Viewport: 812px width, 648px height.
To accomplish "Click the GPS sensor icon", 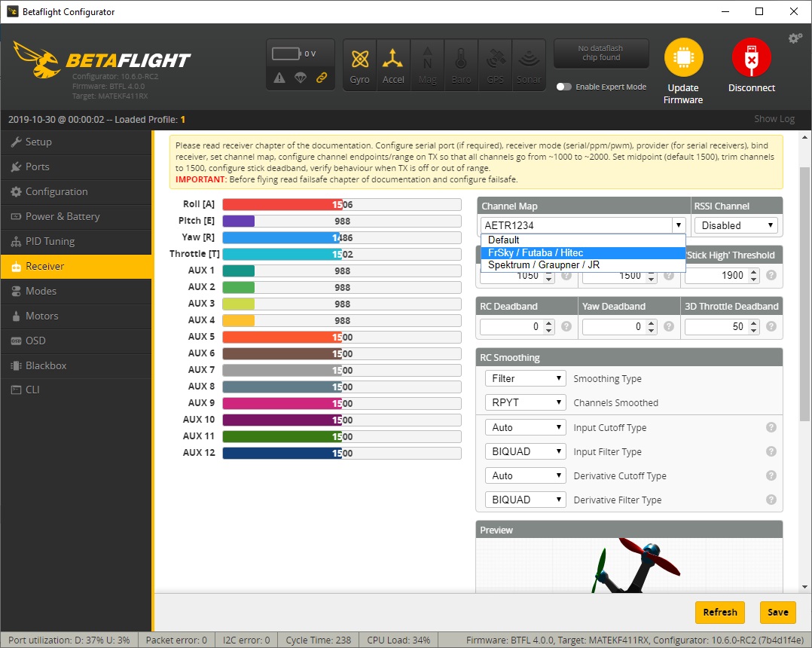I will (x=495, y=66).
